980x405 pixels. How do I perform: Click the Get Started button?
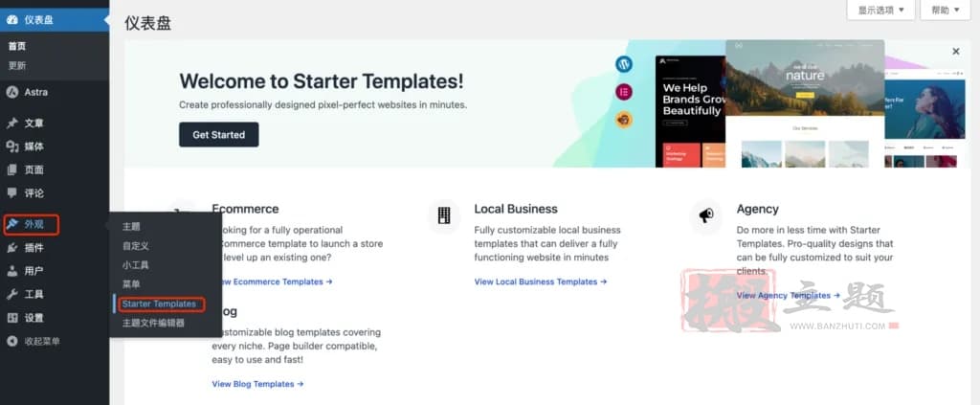click(219, 134)
